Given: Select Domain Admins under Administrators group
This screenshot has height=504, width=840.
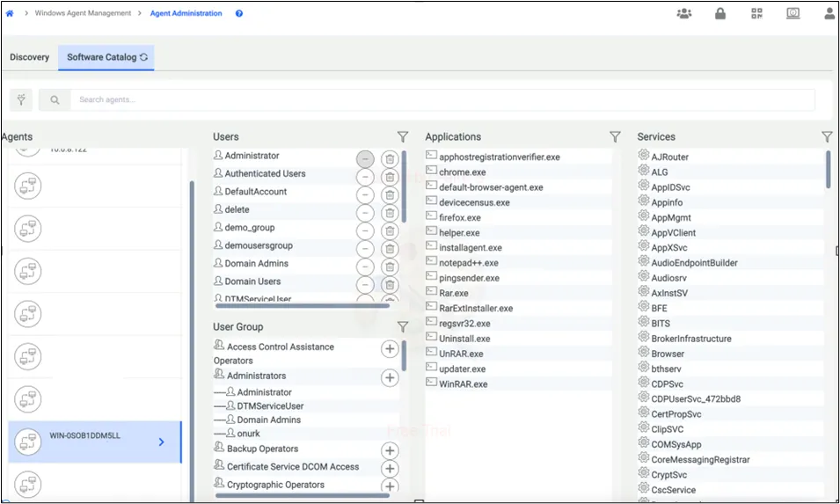Looking at the screenshot, I should coord(269,420).
